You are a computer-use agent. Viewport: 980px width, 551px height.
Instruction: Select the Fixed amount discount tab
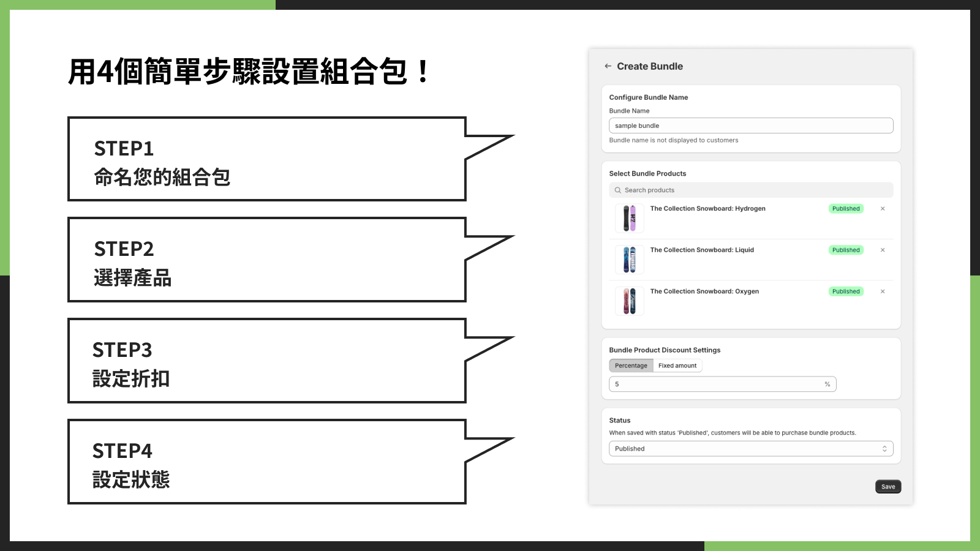pos(677,365)
